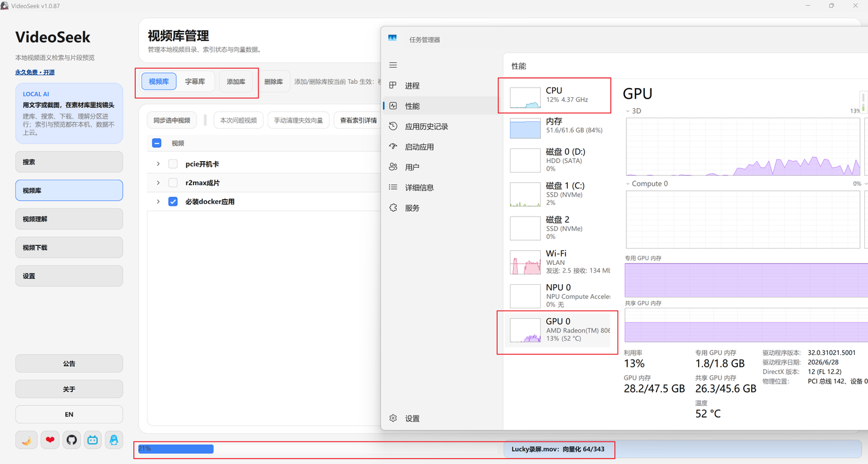Uncheck the 必装docker应用 checkbox

[x=173, y=202]
